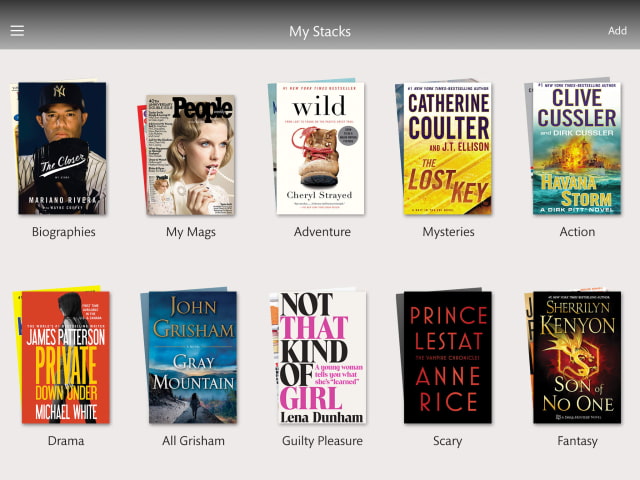The height and width of the screenshot is (480, 640).
Task: Click the Fantasy stack label
Action: click(577, 441)
